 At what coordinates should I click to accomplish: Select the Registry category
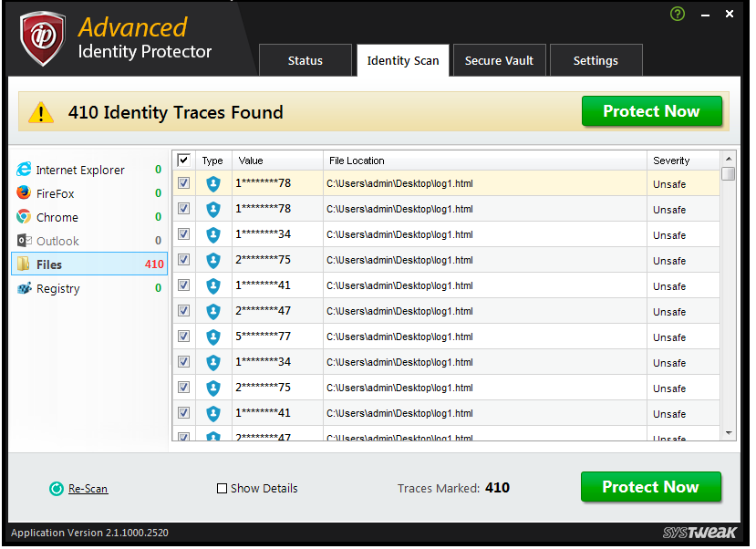[89, 288]
